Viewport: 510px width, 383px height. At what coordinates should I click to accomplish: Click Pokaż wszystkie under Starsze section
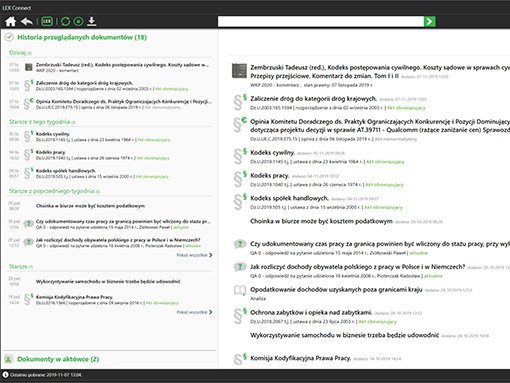click(x=194, y=312)
